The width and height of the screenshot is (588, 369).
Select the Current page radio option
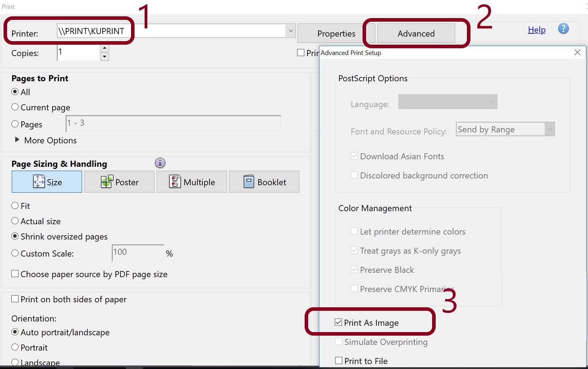[x=15, y=106]
